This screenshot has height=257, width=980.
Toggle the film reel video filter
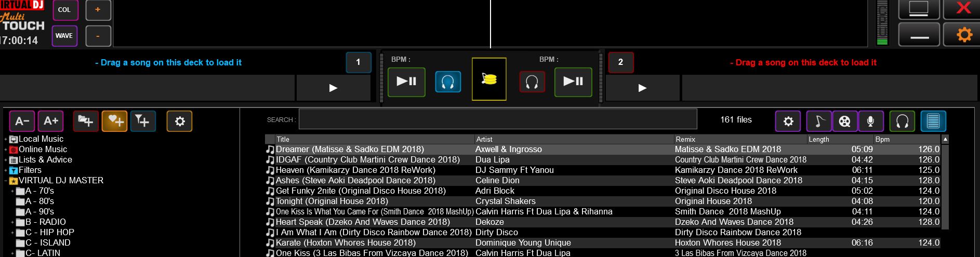coord(845,121)
